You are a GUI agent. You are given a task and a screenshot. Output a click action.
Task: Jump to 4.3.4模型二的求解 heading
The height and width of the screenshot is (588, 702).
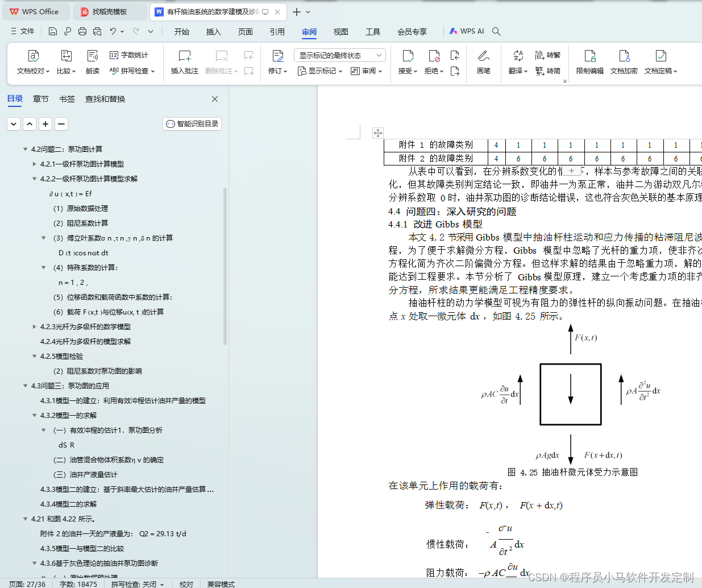point(68,504)
